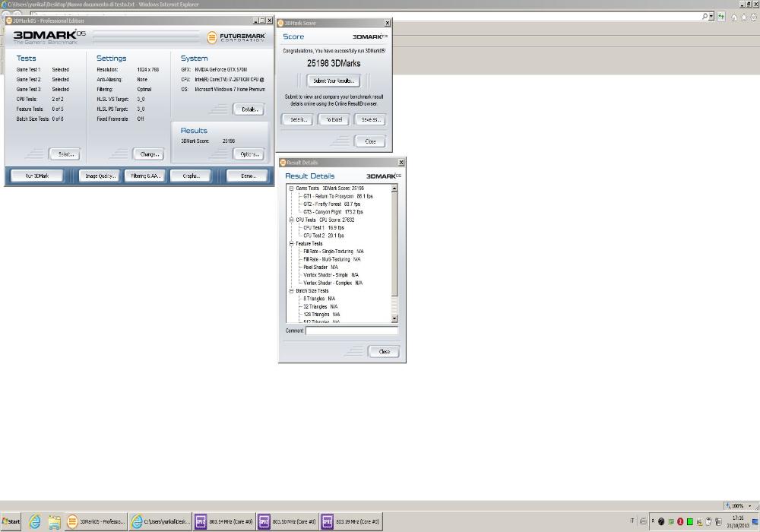Click the IT language indicator in taskbar

(x=632, y=521)
